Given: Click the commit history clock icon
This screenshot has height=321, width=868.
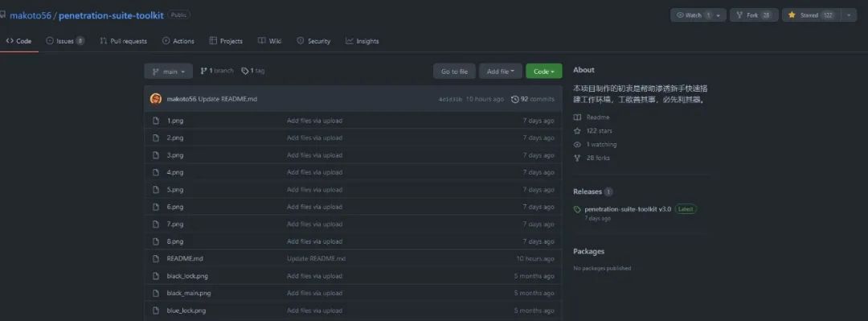Looking at the screenshot, I should coord(515,99).
